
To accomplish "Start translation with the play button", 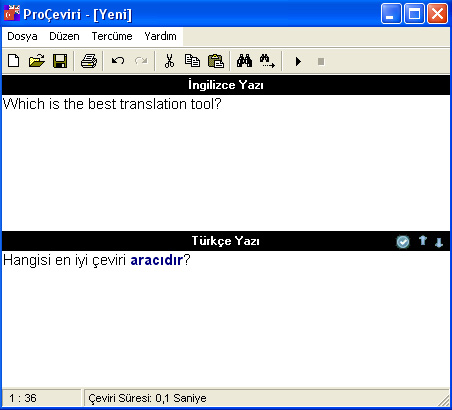I will [298, 62].
